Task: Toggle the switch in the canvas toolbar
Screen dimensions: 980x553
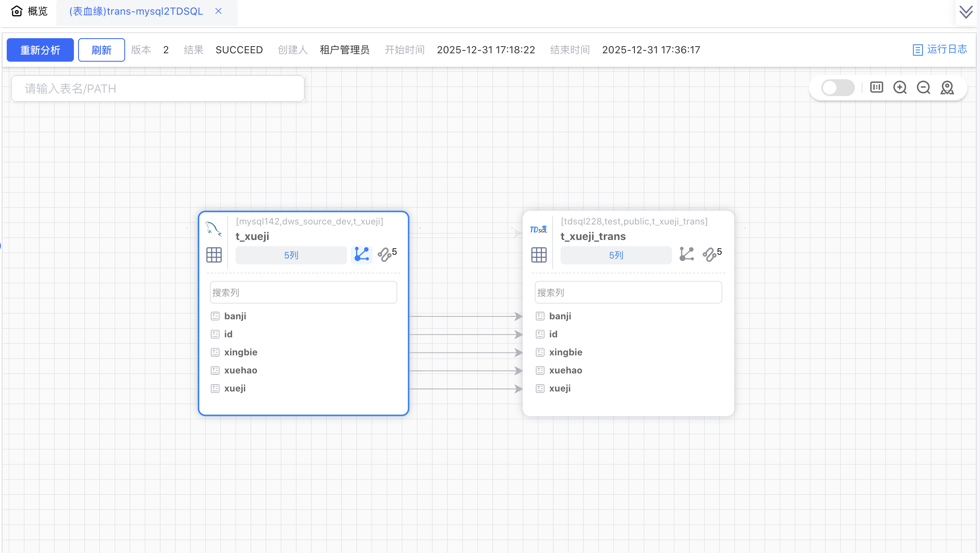Action: (x=837, y=88)
